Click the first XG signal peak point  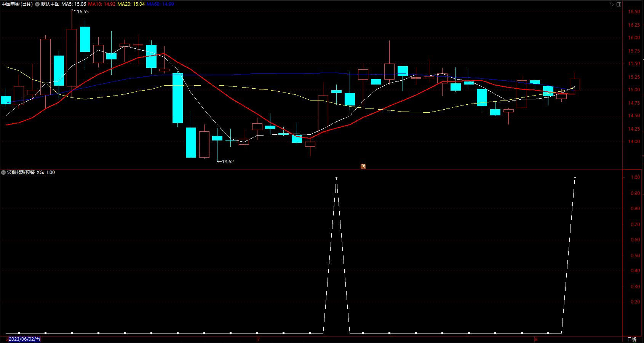tap(336, 178)
